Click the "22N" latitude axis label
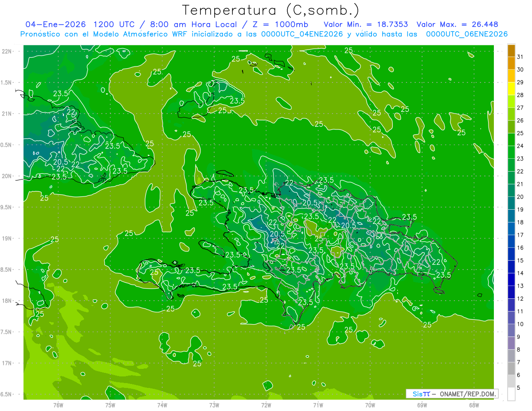Image resolution: width=532 pixels, height=411 pixels. click(x=8, y=51)
